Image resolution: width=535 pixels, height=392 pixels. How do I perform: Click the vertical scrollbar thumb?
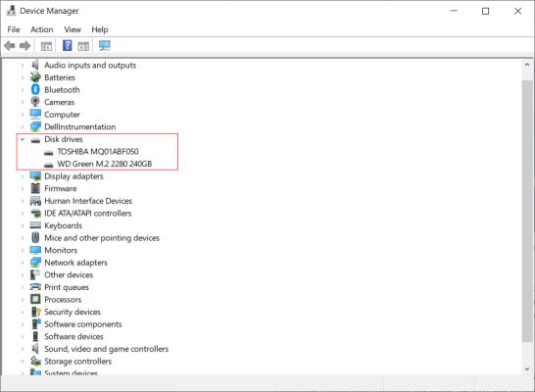coord(527,211)
